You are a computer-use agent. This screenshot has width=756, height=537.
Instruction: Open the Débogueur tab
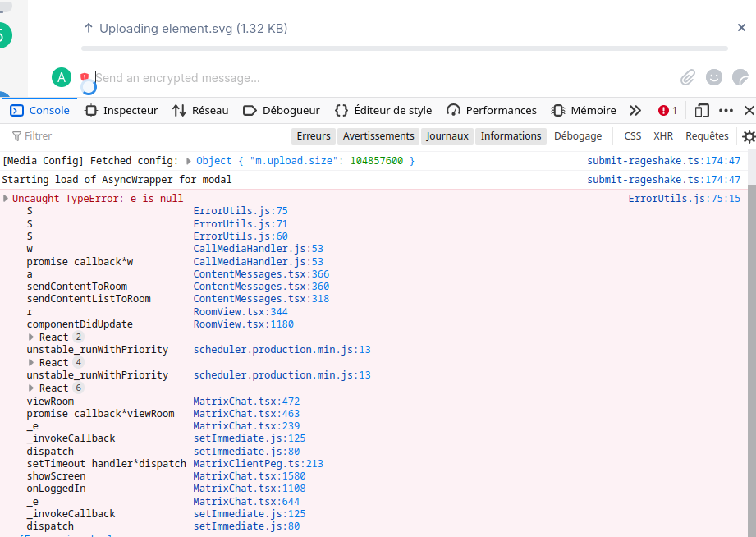282,111
